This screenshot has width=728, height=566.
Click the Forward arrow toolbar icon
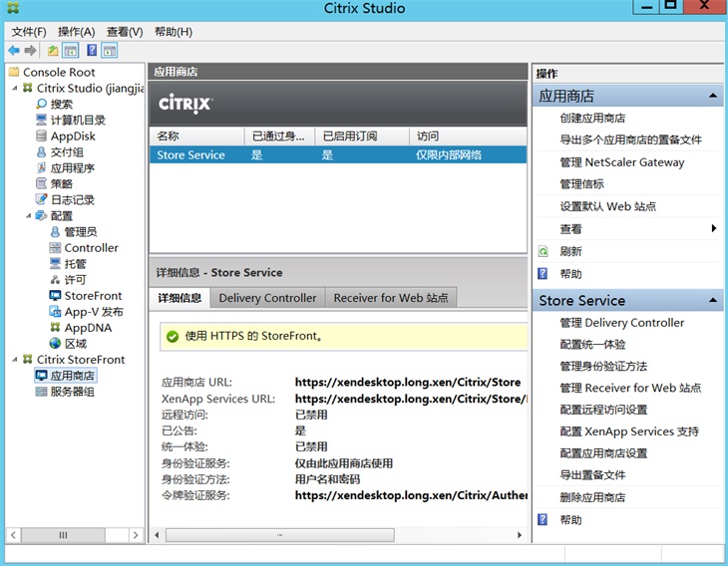point(31,50)
